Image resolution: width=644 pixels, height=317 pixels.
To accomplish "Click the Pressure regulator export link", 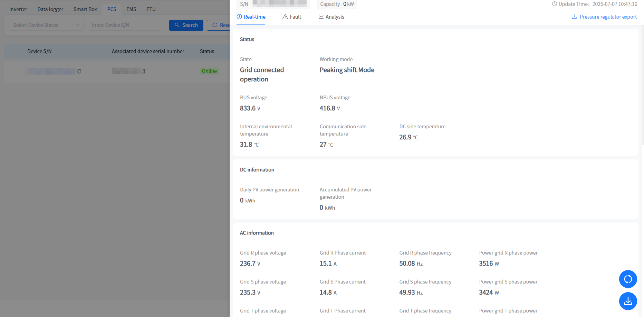I will [608, 17].
